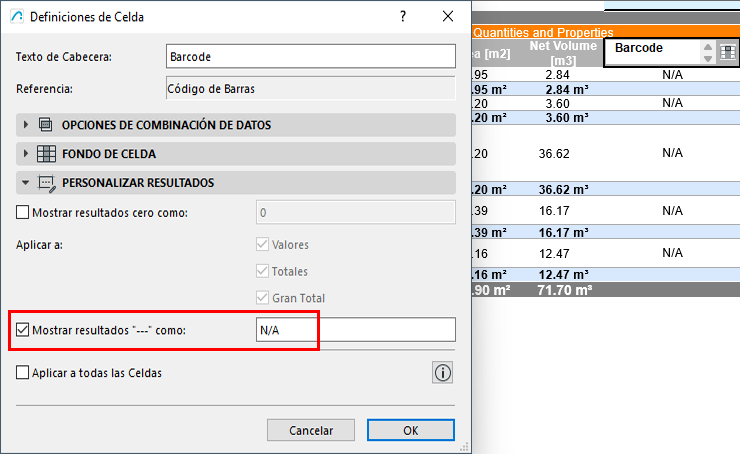Click the Referencia field showing Código de Barras

[311, 88]
